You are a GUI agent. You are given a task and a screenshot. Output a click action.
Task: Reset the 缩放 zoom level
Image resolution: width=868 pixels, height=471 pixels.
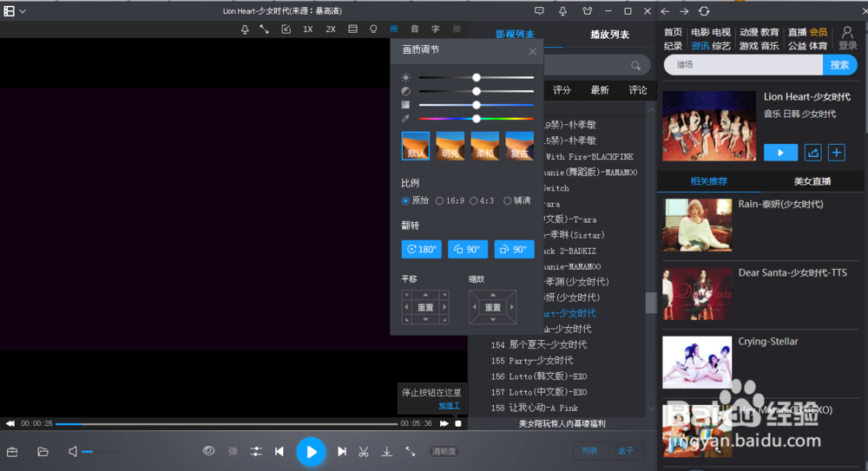(x=493, y=307)
